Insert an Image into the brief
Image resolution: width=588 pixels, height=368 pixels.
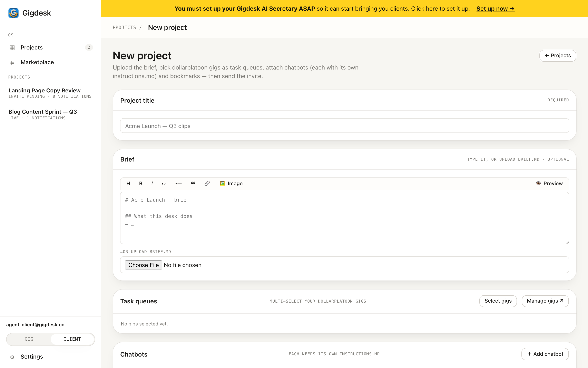click(x=231, y=184)
